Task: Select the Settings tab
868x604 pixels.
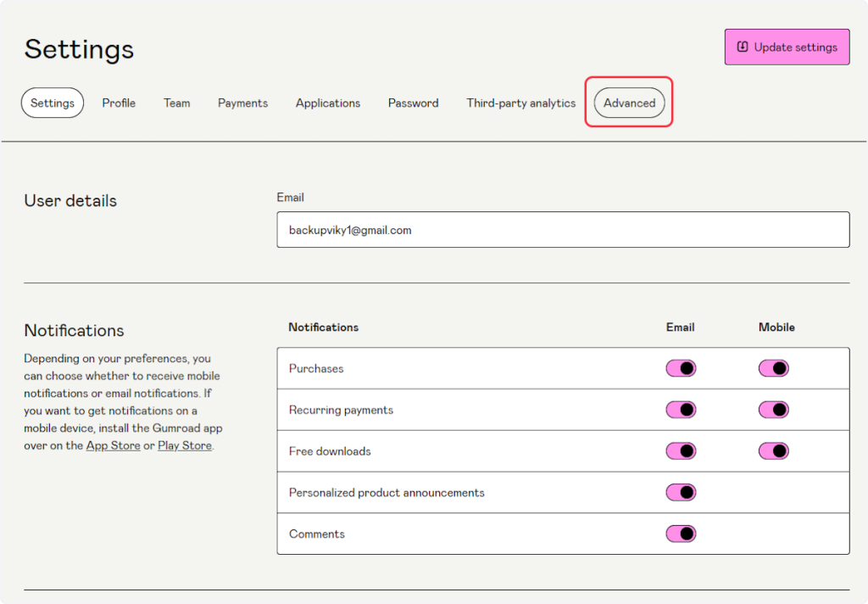Action: [53, 103]
